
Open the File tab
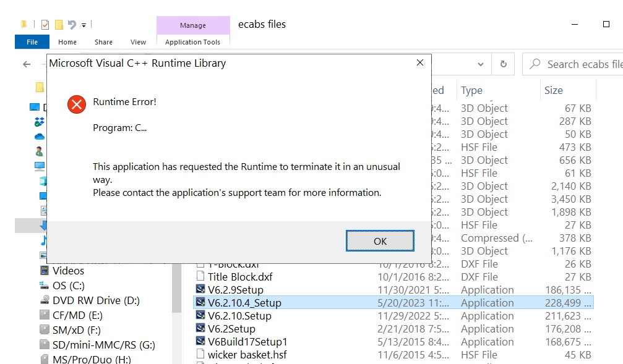coord(32,42)
